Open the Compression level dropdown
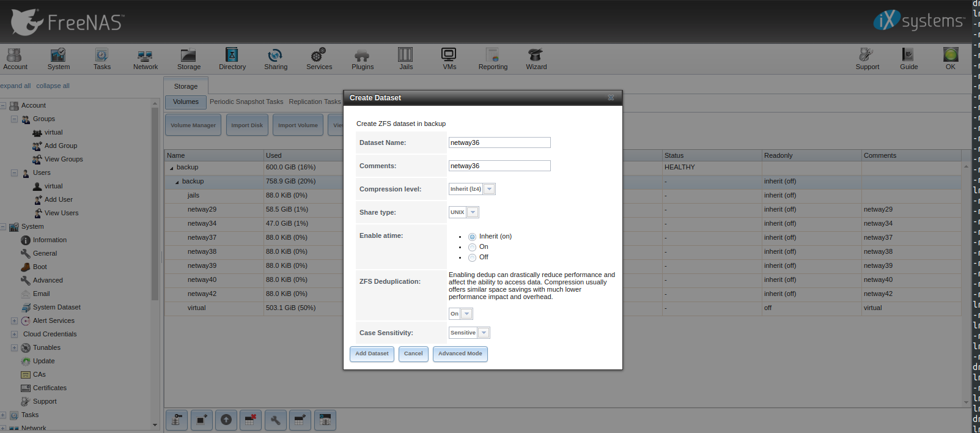Viewport: 980px width, 433px height. point(488,190)
